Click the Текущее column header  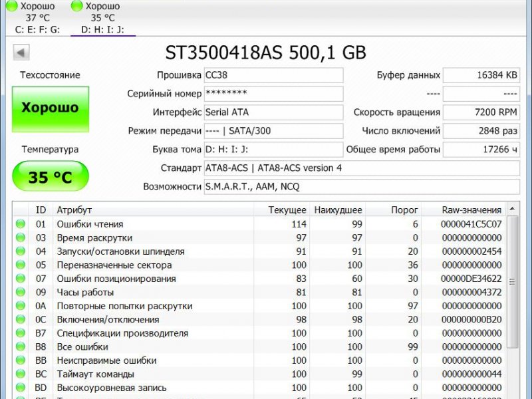[x=281, y=210]
